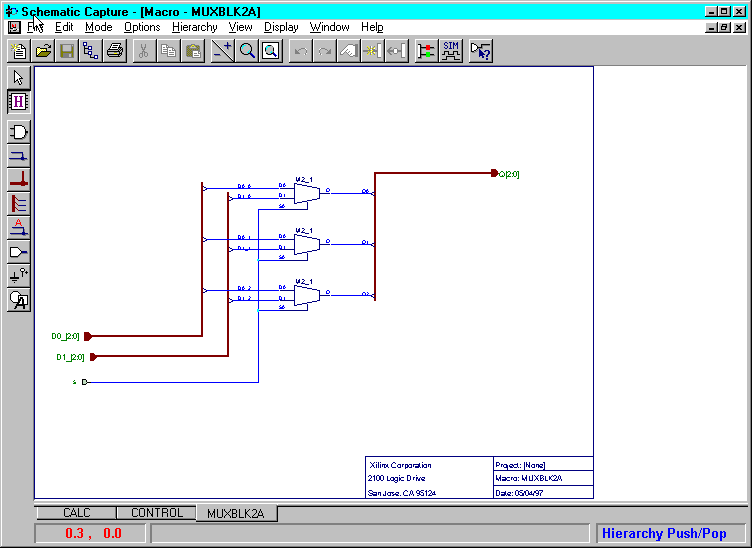
Task: Switch to the CALC sheet tab
Action: 77,513
